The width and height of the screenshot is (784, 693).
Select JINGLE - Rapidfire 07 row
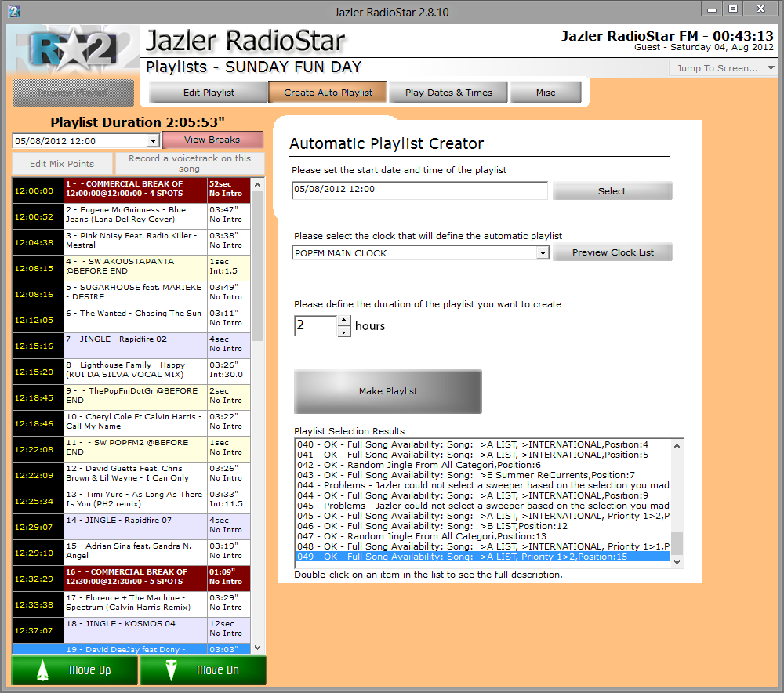131,527
